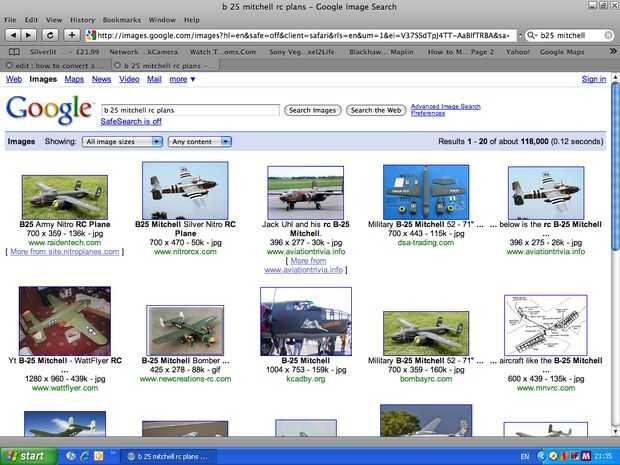Screen dimensions: 620x465
Task: Launch Internet Explorer from the quick launch bar
Action: tap(84, 457)
